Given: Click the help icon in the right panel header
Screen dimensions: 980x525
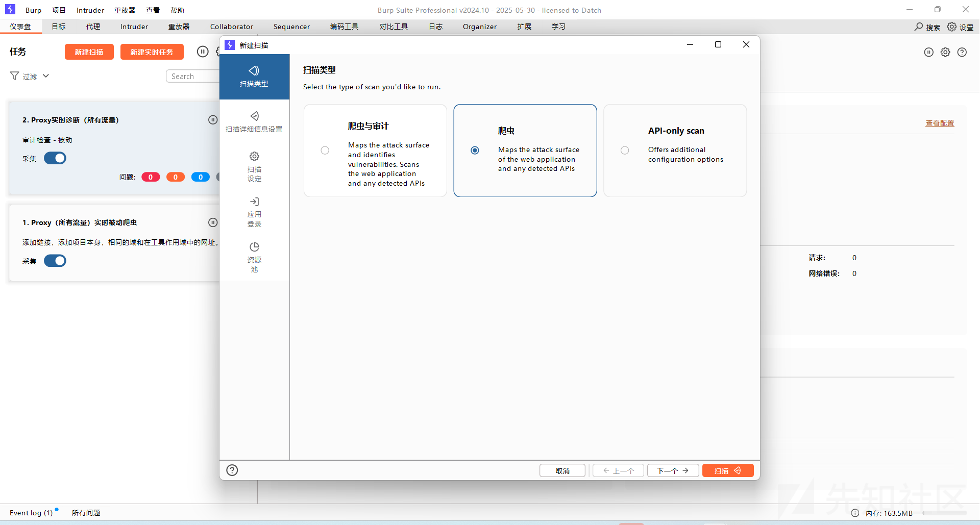Looking at the screenshot, I should [962, 52].
